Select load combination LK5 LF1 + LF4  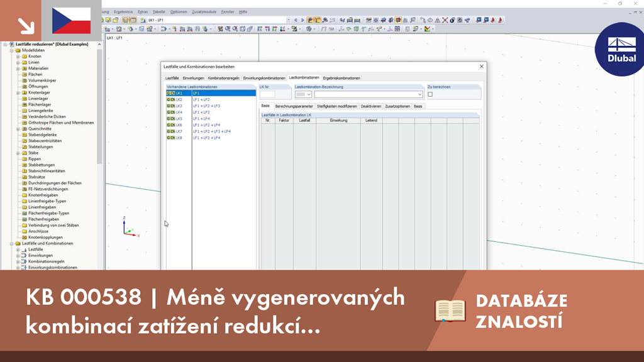(211, 119)
